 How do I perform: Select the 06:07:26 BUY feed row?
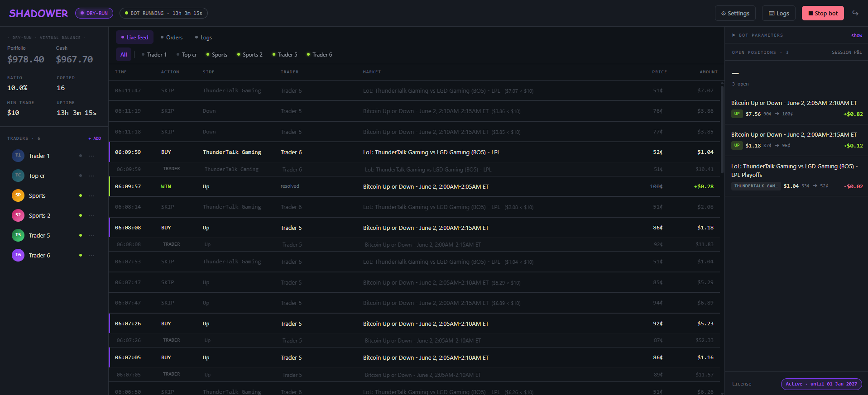(x=414, y=324)
